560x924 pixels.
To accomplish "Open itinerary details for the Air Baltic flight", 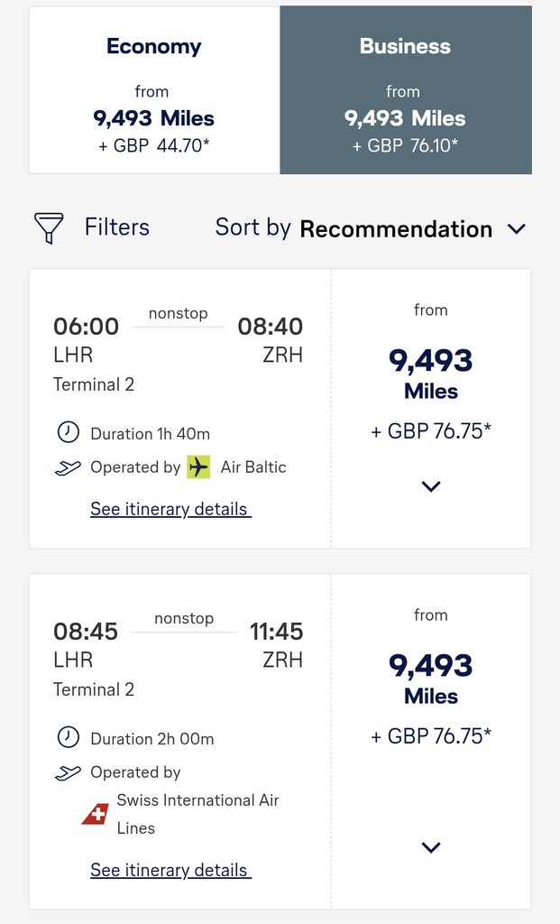I will 170,509.
